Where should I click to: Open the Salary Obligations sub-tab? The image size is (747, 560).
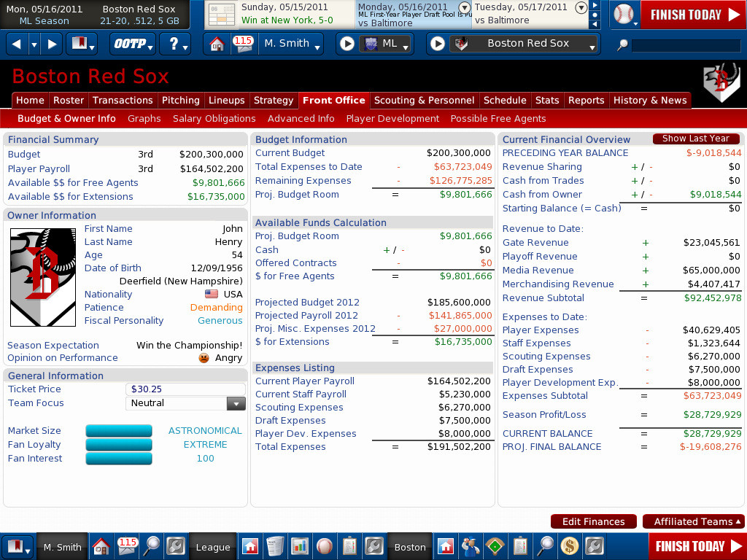214,118
